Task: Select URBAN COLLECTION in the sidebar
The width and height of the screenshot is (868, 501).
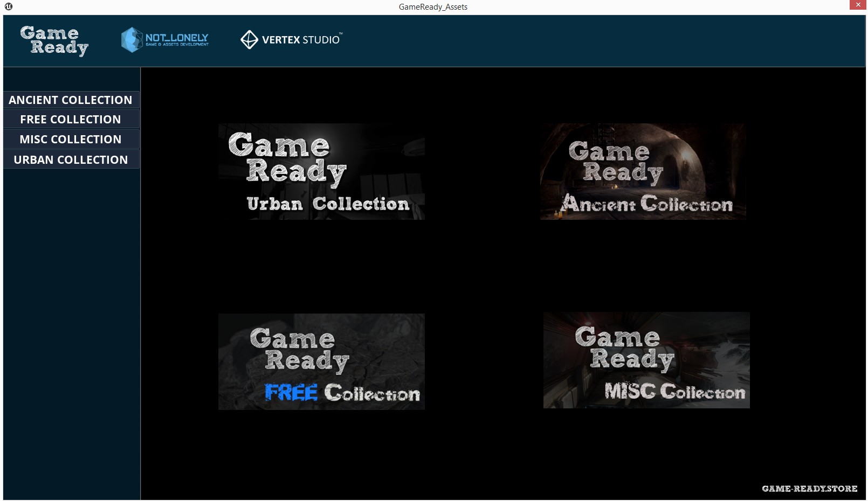Action: coord(70,159)
